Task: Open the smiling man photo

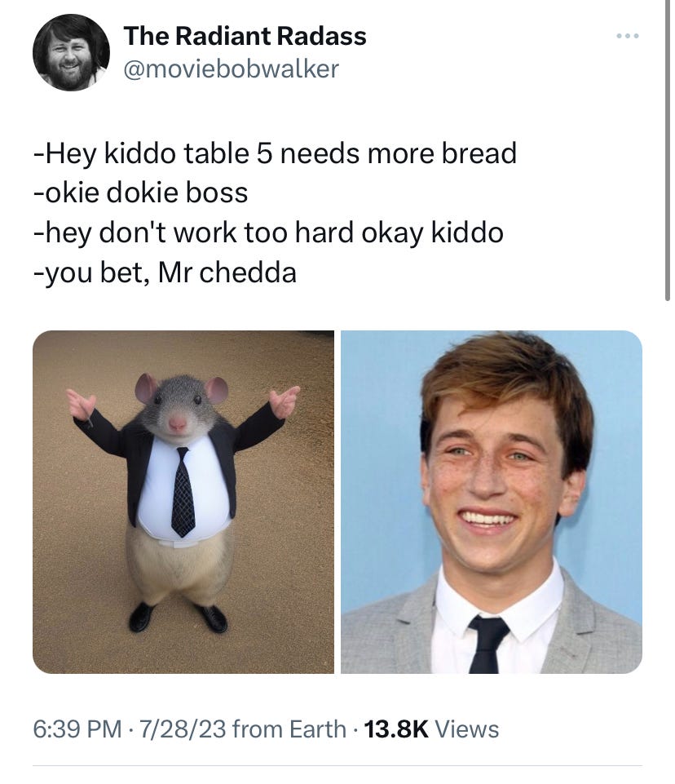Action: pyautogui.click(x=492, y=502)
